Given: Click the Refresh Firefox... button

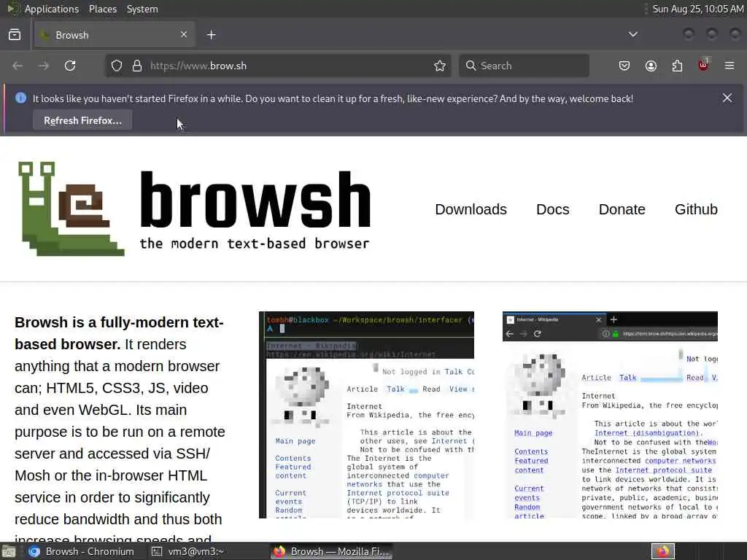Looking at the screenshot, I should coord(82,120).
